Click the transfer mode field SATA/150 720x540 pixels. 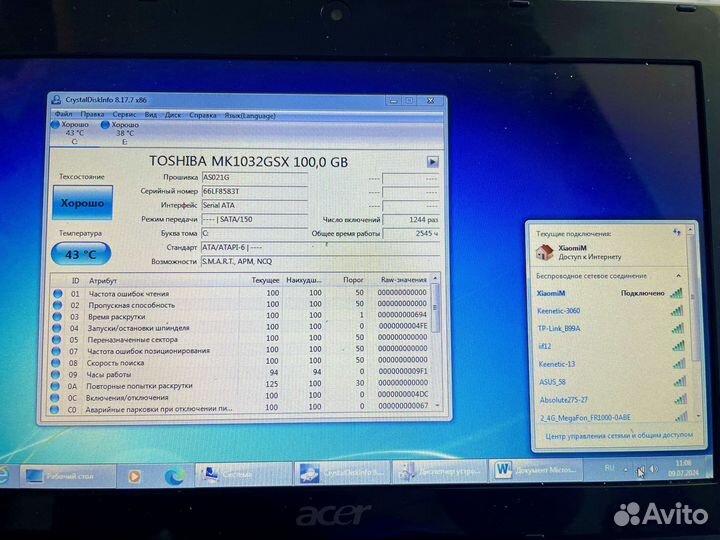point(254,219)
